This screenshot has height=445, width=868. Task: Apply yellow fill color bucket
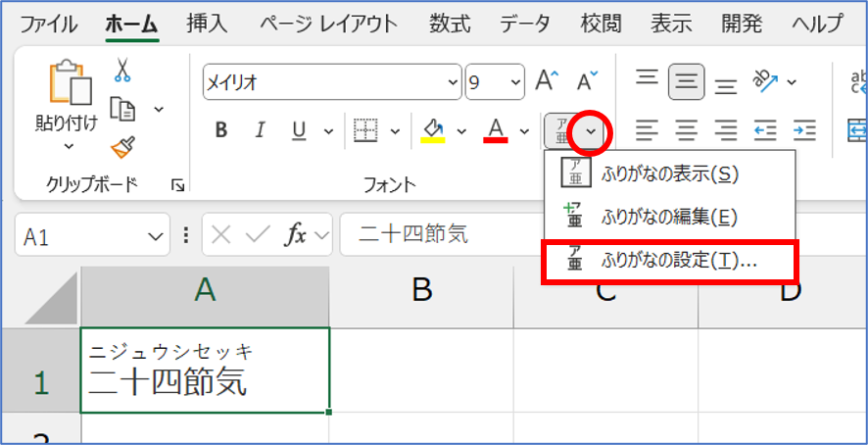pos(433,130)
